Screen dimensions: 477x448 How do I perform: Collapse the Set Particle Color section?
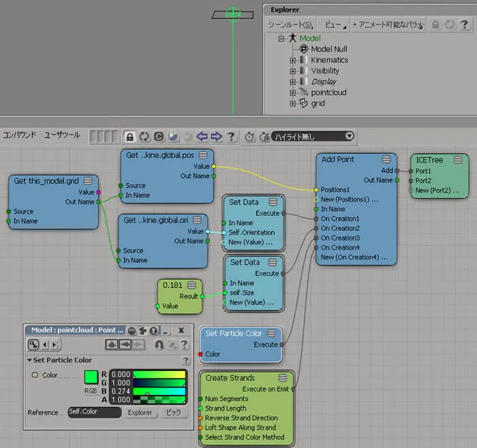click(29, 360)
